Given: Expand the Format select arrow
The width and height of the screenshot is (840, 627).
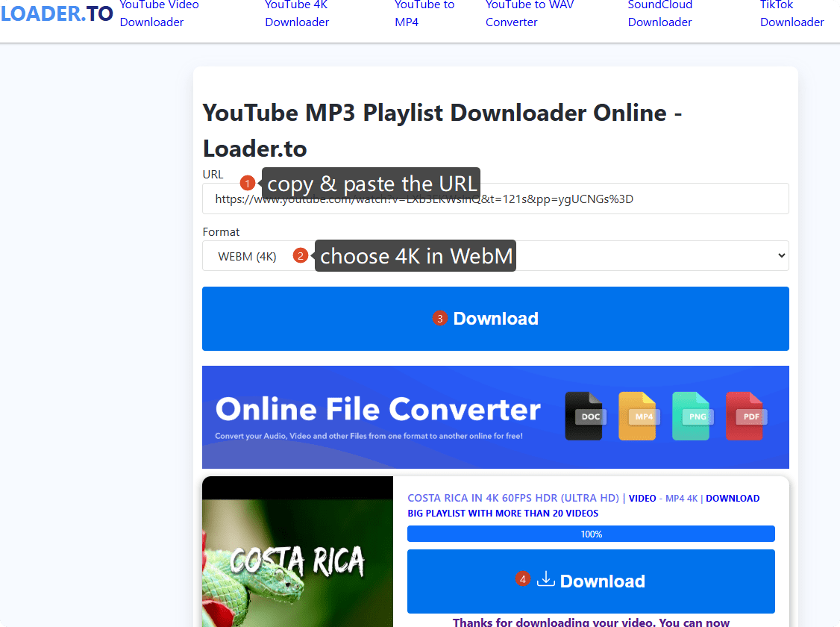Looking at the screenshot, I should [x=781, y=256].
